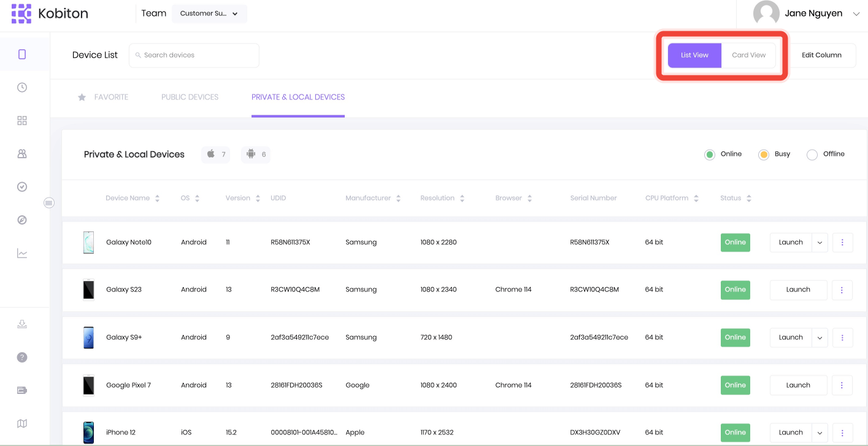Screen dimensions: 868x446
Task: Click the Search devices field
Action: [194, 55]
